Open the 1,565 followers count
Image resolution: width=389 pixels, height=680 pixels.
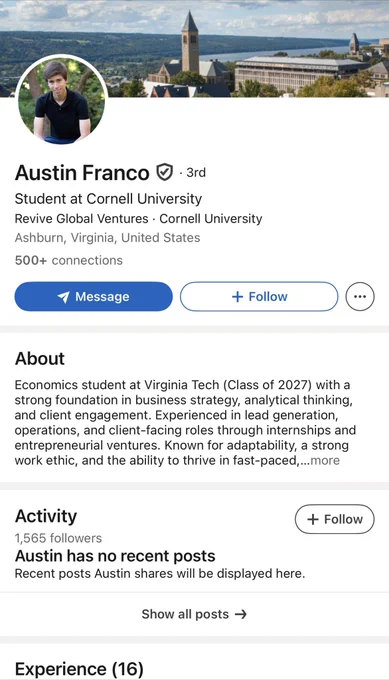[x=58, y=538]
